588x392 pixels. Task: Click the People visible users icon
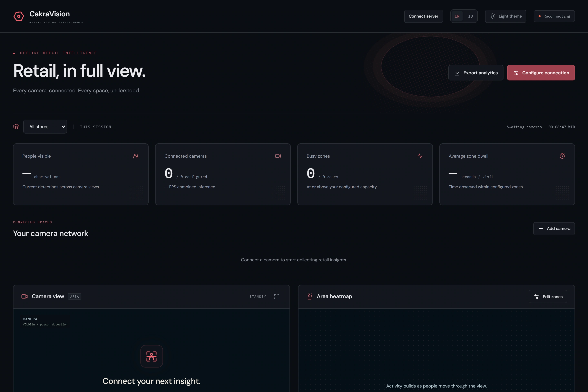(136, 156)
